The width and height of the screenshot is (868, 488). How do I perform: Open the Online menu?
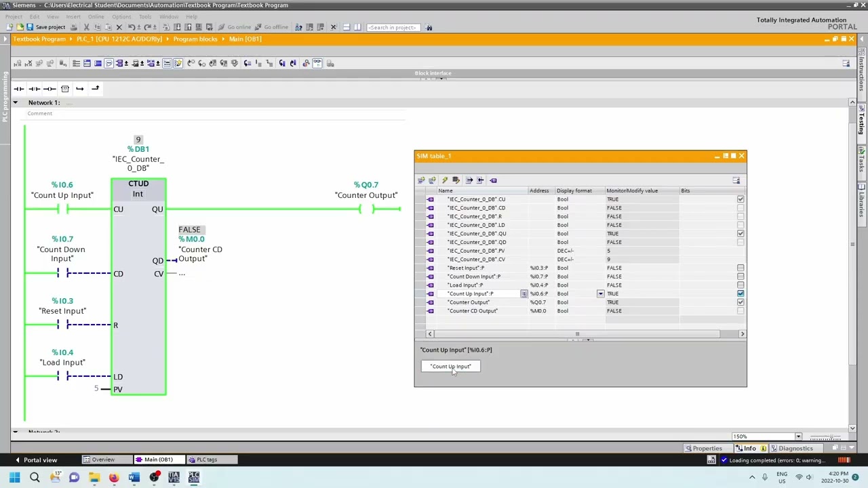[x=96, y=16]
